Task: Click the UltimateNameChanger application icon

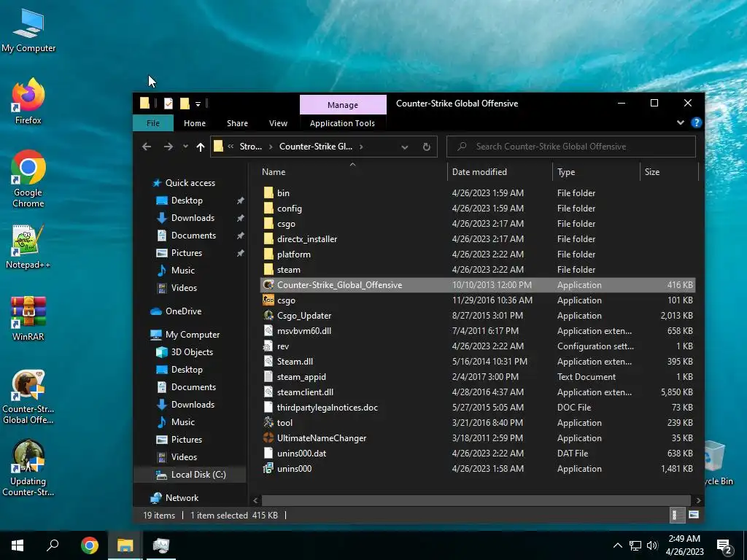Action: pos(268,437)
